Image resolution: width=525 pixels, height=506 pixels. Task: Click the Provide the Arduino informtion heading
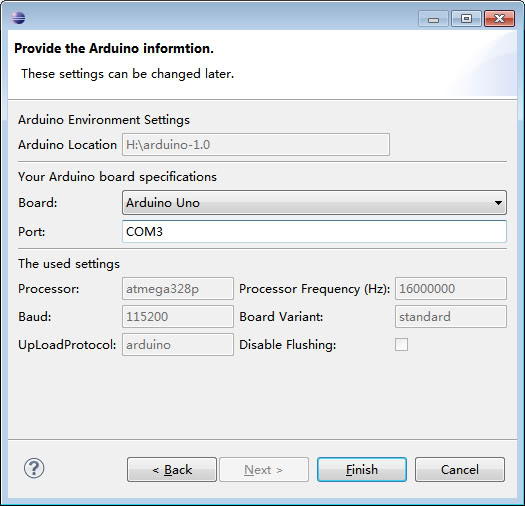click(x=114, y=49)
